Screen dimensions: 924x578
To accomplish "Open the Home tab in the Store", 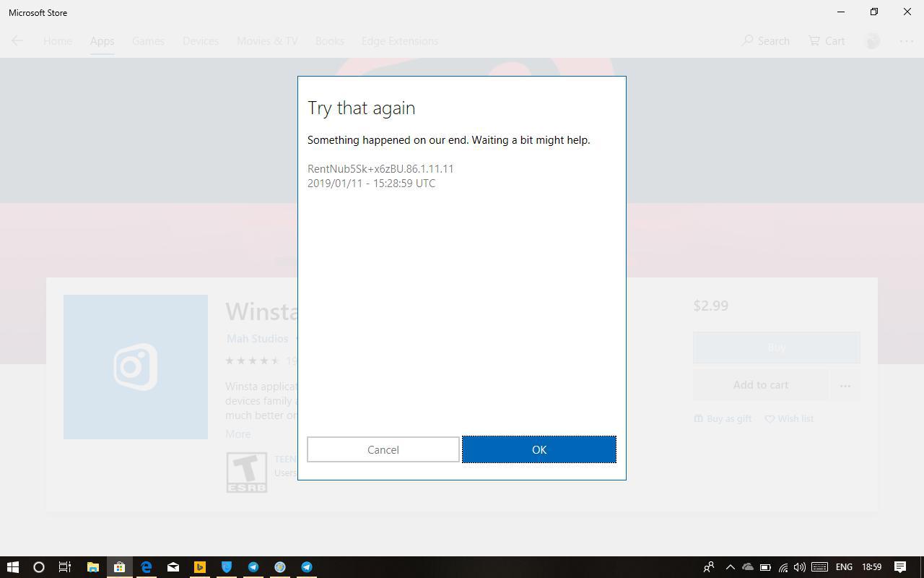I will click(x=58, y=41).
